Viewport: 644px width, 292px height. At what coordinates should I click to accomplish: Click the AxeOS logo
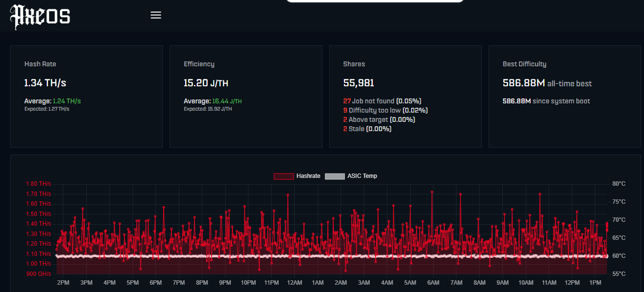click(40, 17)
